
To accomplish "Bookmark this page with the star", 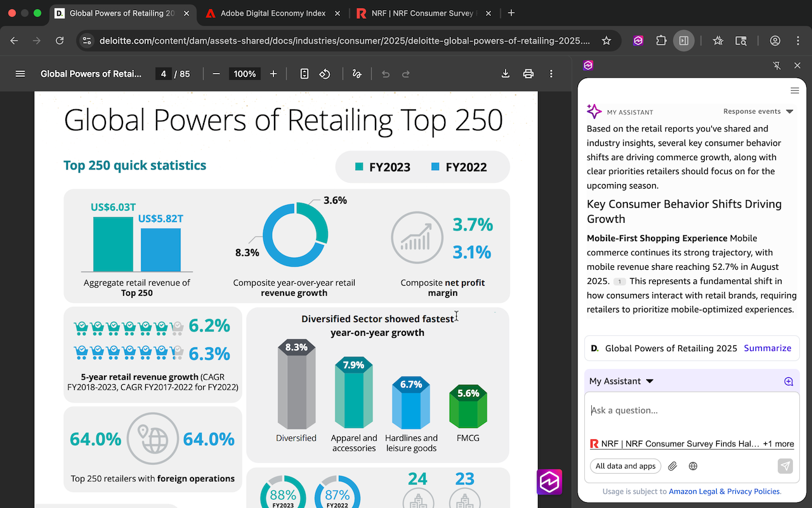I will pyautogui.click(x=606, y=41).
